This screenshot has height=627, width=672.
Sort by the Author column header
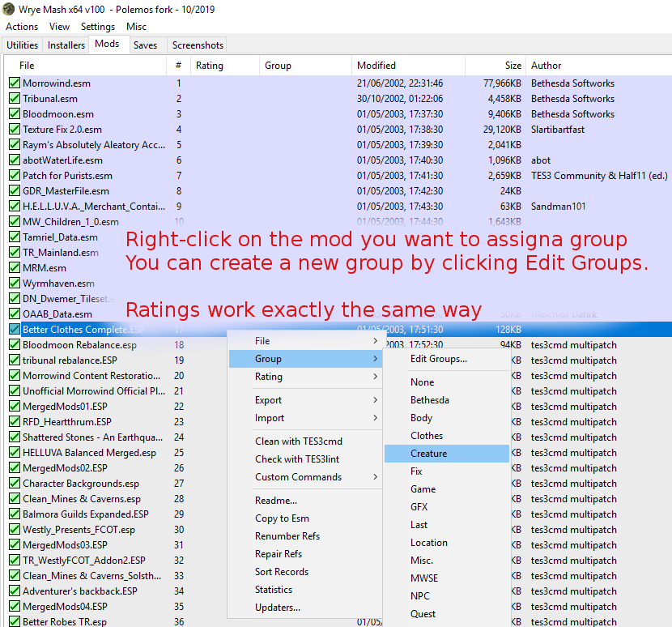pos(598,66)
